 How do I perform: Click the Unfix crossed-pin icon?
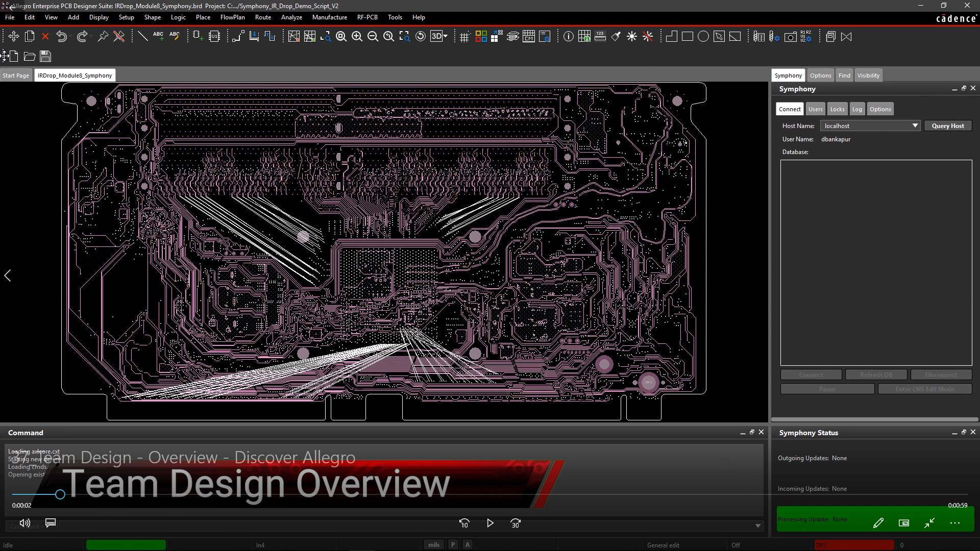[119, 36]
